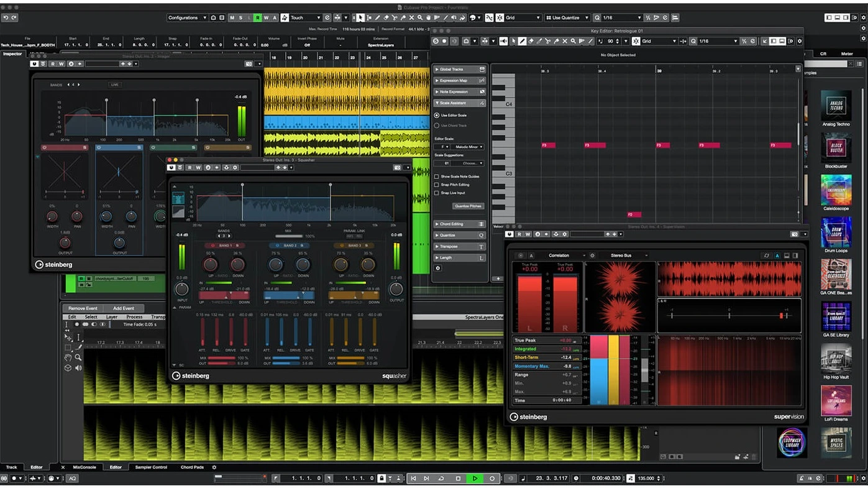
Task: Activate the Cycle loop button in transport
Action: pyautogui.click(x=441, y=479)
